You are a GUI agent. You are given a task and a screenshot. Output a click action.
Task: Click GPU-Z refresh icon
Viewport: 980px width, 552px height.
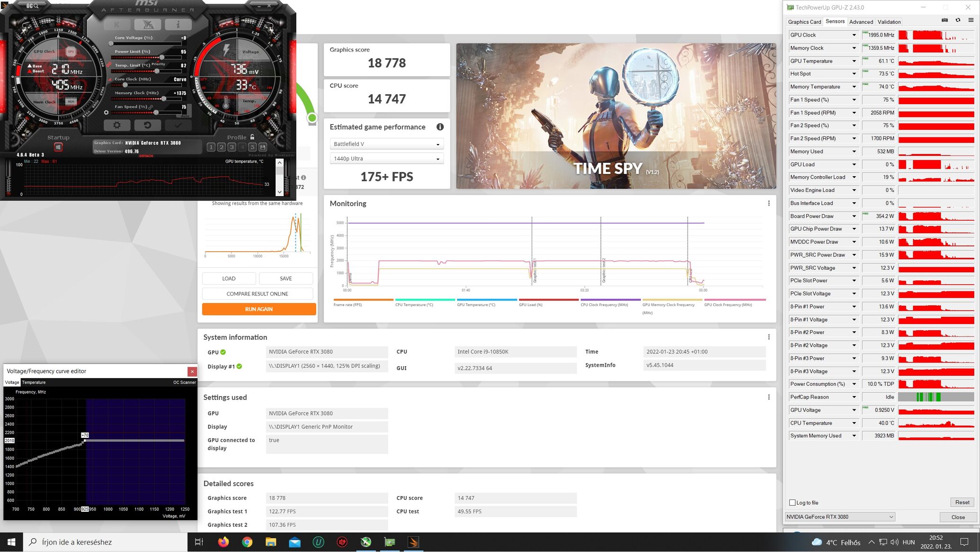tap(958, 20)
